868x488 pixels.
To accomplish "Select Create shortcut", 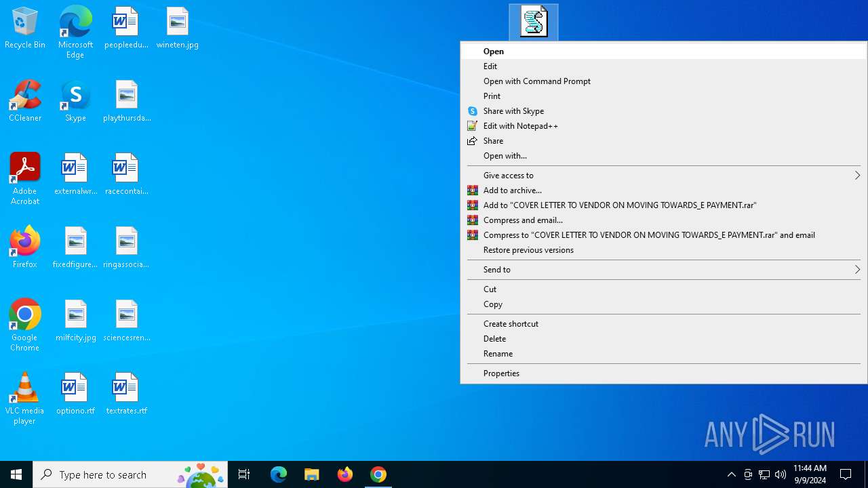I will point(664,324).
